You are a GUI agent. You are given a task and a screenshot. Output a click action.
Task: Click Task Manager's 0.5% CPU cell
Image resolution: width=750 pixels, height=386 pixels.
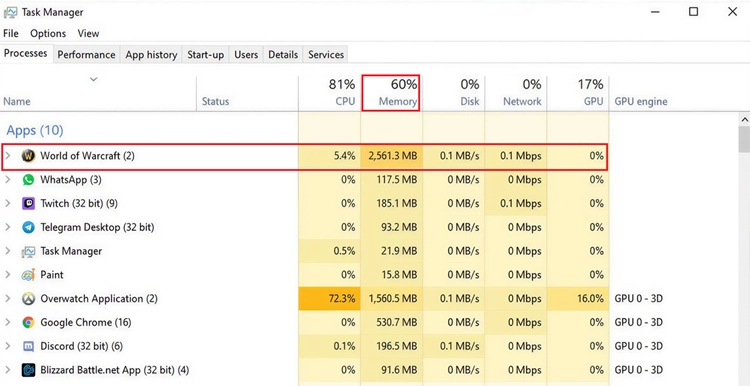click(x=330, y=251)
